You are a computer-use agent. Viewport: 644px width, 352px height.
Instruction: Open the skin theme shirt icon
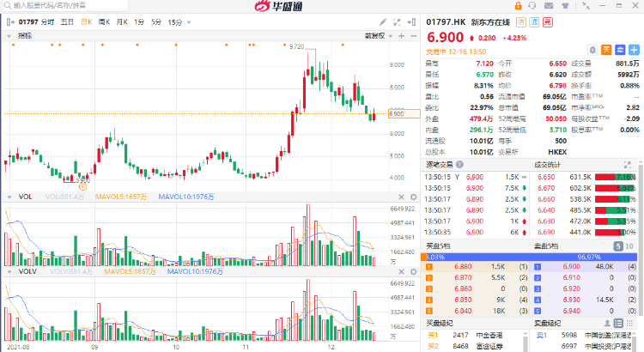point(565,5)
